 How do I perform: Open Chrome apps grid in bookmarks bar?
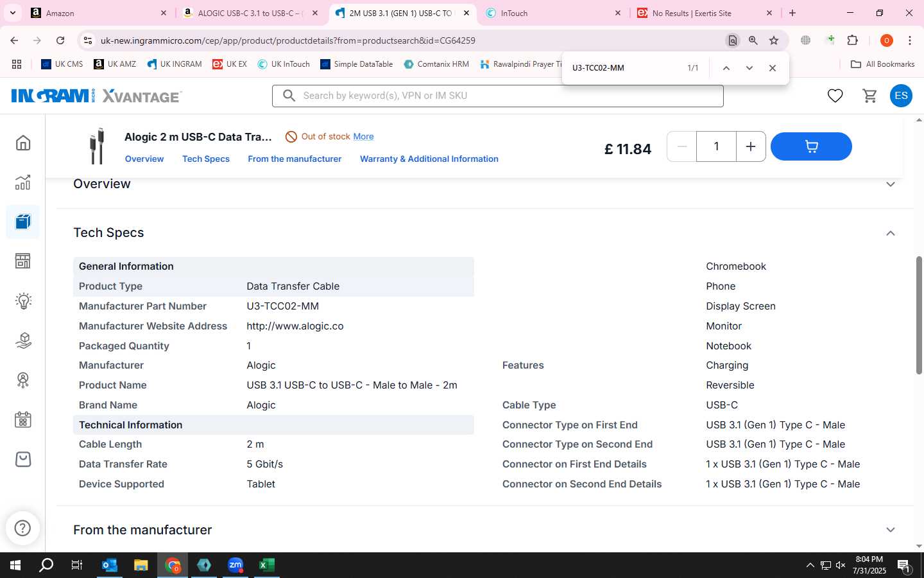17,64
